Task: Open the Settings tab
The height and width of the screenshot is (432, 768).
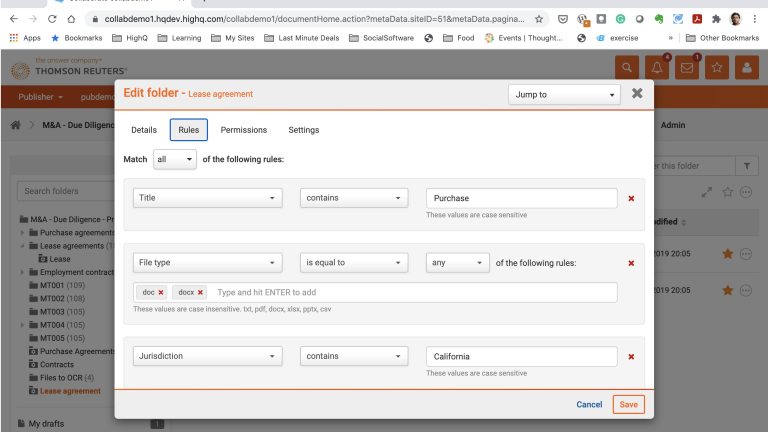Action: 303,130
